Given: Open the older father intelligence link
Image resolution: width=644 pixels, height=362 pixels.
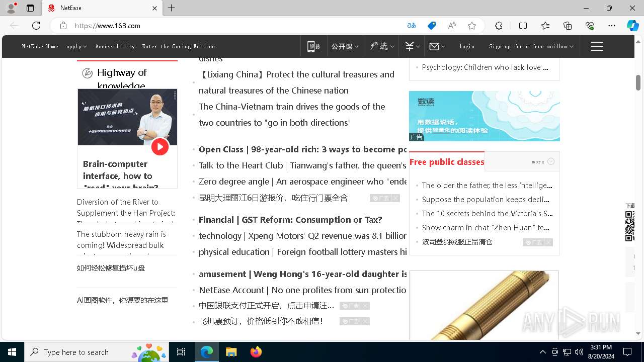Looking at the screenshot, I should tap(487, 186).
